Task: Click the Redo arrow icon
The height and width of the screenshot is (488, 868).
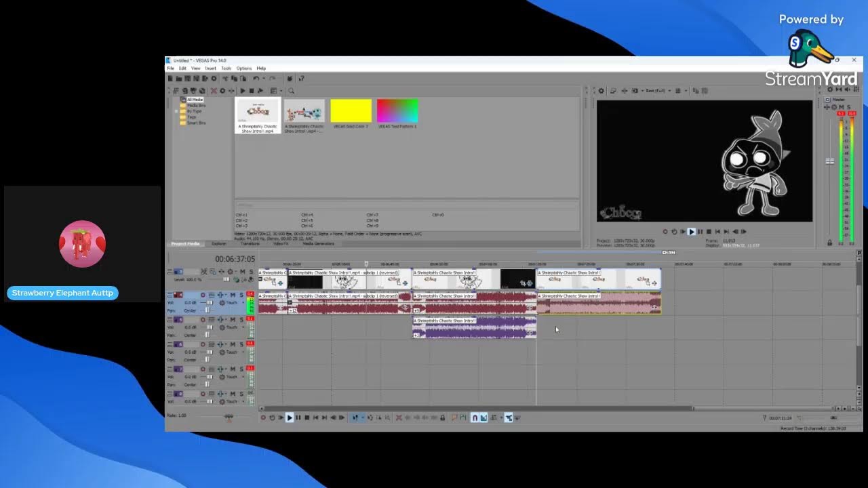Action: 272,79
